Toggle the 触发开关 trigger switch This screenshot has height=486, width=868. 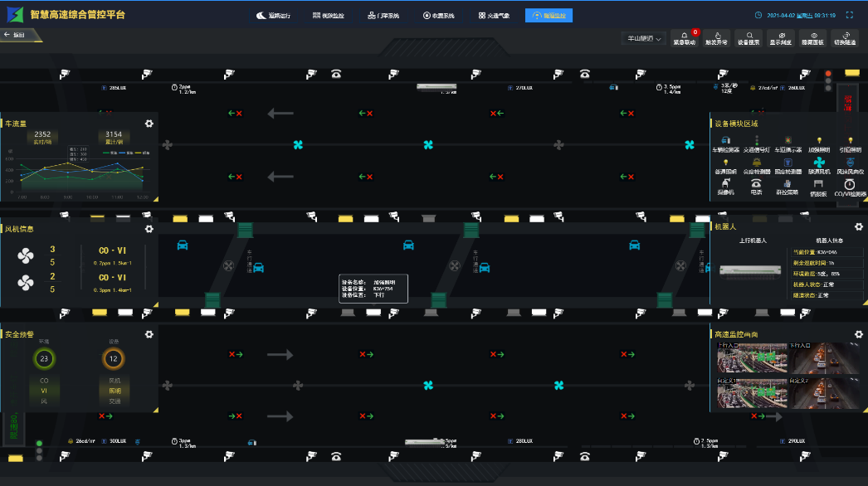(x=716, y=38)
